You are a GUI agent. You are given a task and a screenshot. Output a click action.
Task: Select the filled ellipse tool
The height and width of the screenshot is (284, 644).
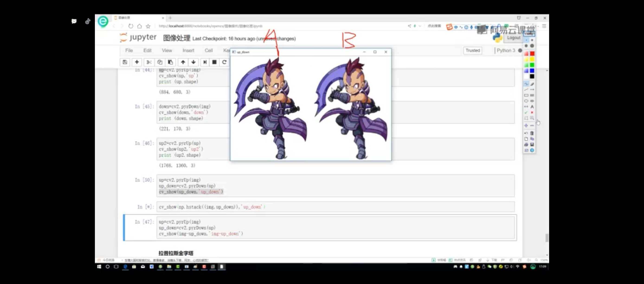(x=532, y=101)
